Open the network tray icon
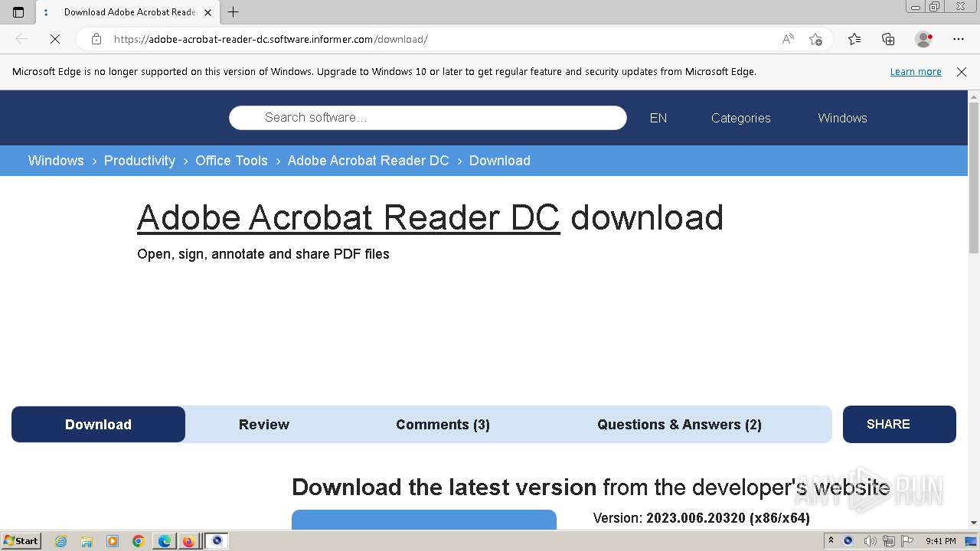Image resolution: width=980 pixels, height=551 pixels. coord(889,541)
